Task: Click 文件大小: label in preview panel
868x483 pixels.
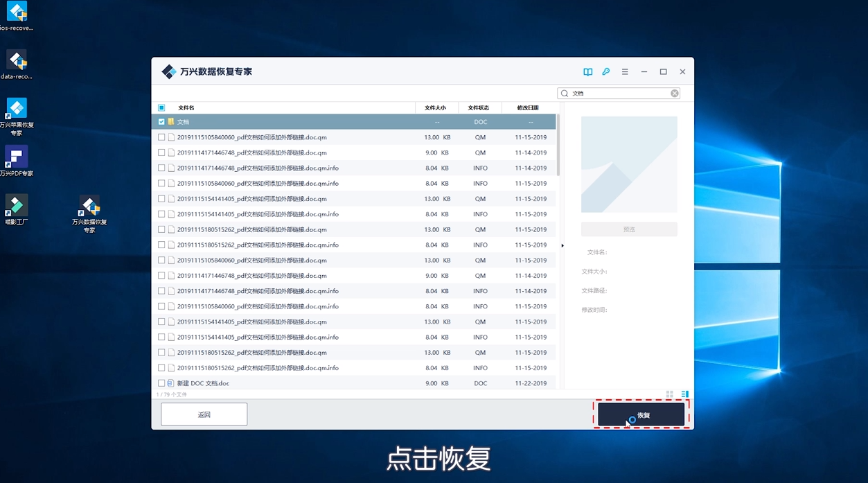Action: pos(594,272)
